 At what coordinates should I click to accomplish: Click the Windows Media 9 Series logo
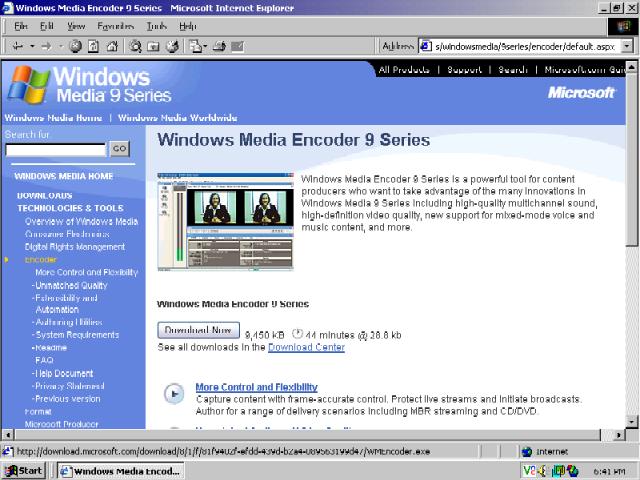point(90,84)
